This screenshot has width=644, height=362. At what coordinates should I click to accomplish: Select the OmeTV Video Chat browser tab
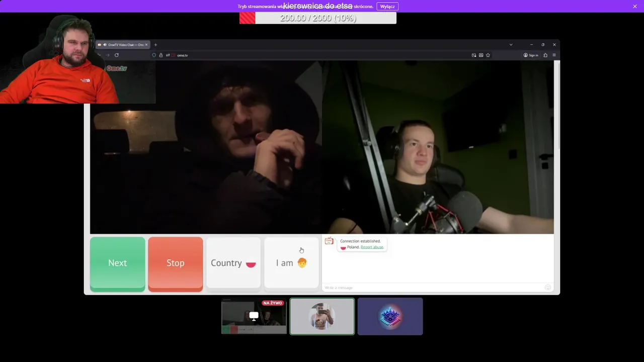123,45
